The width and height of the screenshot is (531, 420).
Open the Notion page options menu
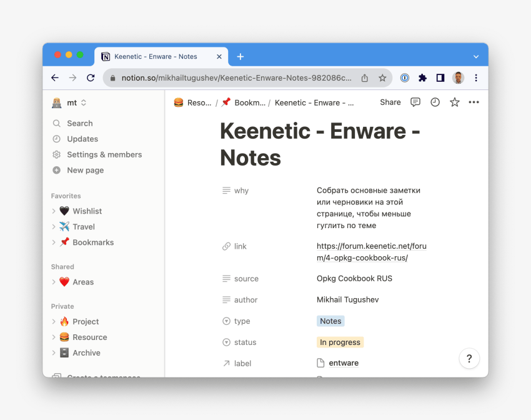tap(474, 102)
